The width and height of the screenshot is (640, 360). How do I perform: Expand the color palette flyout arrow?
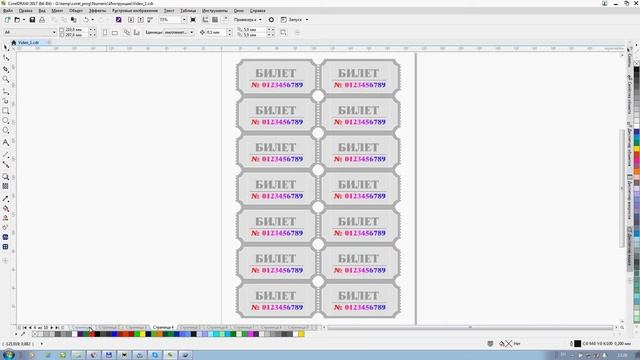[16, 334]
